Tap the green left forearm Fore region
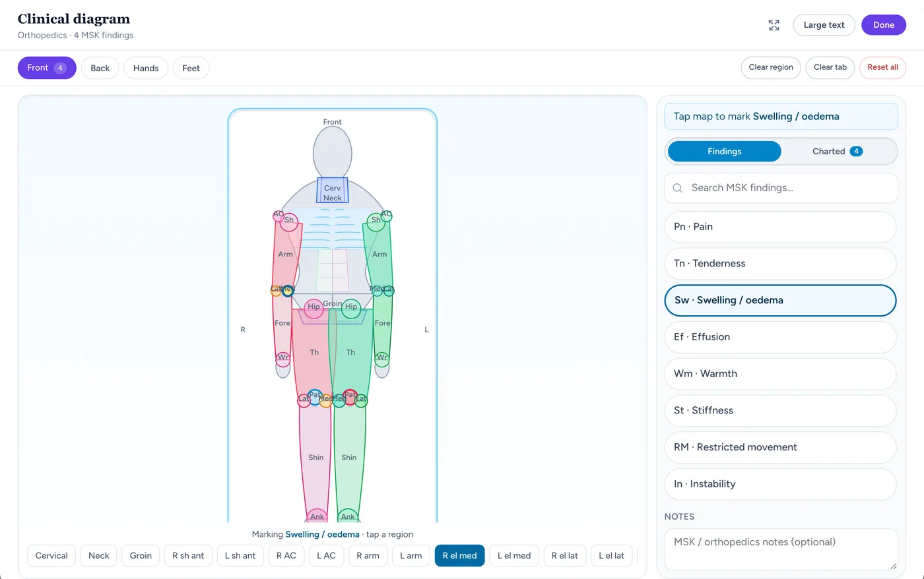 click(383, 324)
